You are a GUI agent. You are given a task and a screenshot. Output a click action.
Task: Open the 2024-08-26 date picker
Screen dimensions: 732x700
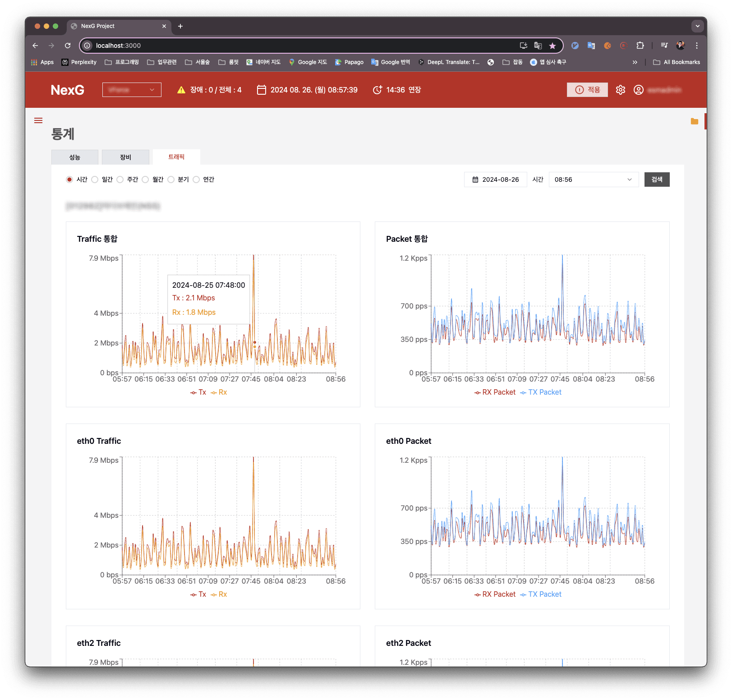[x=496, y=180]
